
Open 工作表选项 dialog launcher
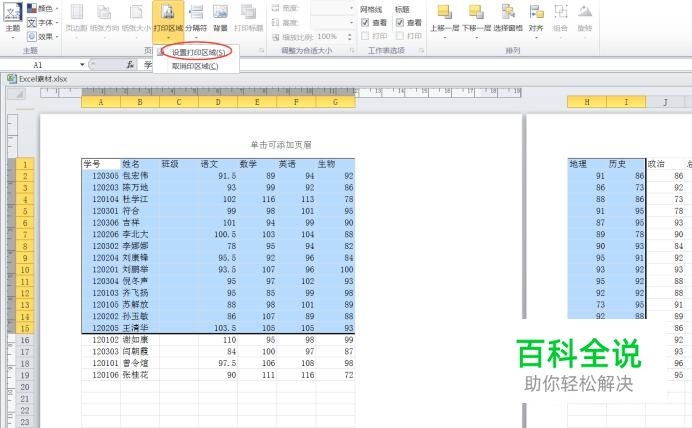421,51
